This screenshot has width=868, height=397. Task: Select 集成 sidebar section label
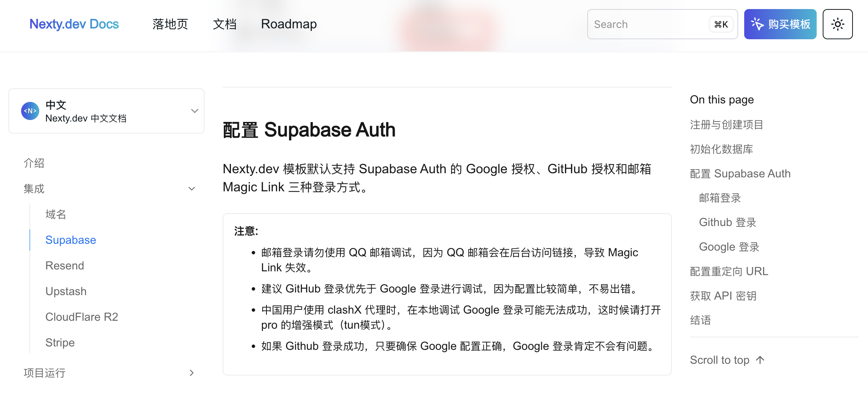(34, 189)
